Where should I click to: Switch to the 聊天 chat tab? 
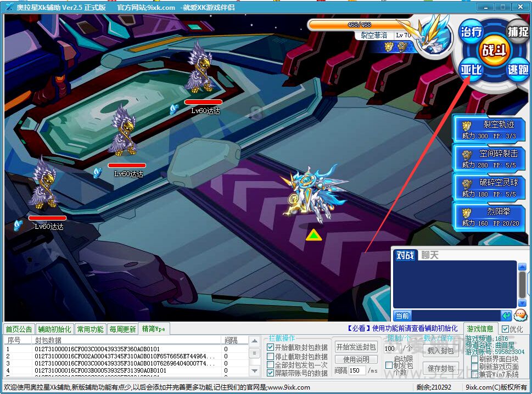430,255
